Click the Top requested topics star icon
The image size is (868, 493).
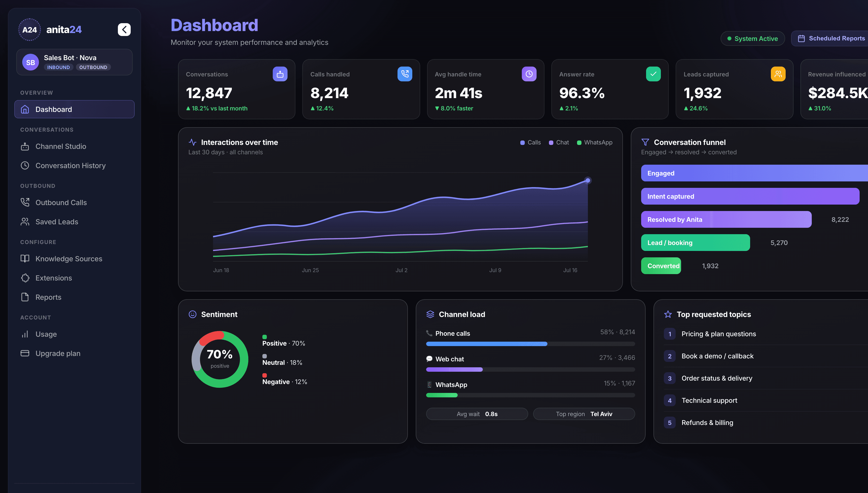pos(668,314)
